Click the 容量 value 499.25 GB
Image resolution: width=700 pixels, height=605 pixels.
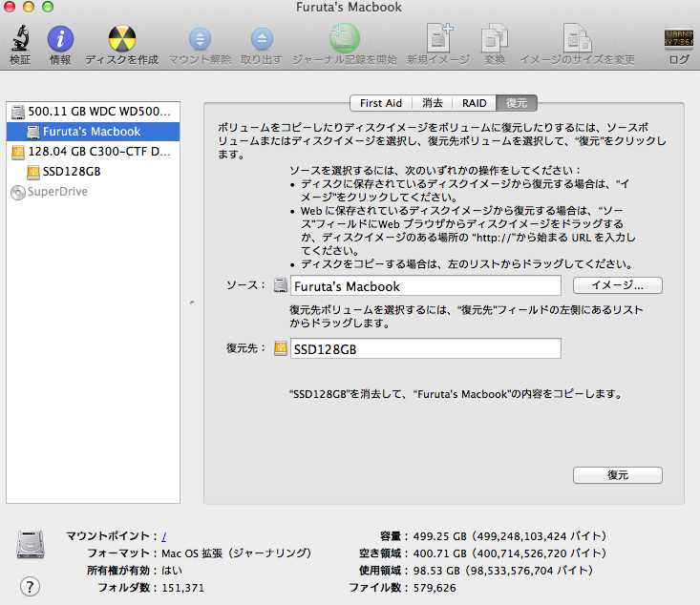pos(510,536)
